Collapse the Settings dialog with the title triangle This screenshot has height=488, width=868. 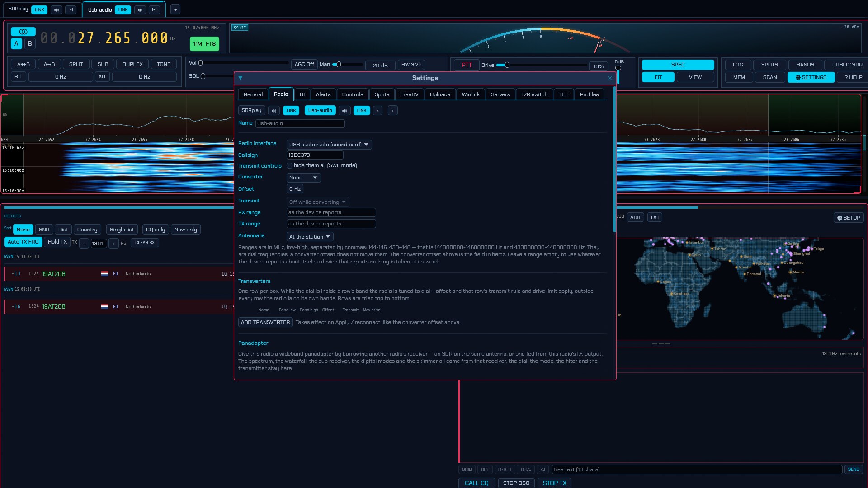[x=241, y=78]
